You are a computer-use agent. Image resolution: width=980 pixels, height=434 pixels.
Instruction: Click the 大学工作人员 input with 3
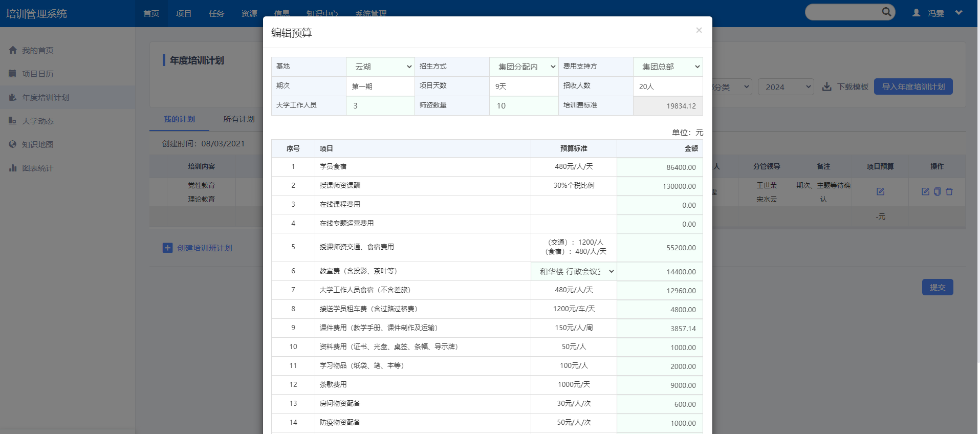click(380, 105)
